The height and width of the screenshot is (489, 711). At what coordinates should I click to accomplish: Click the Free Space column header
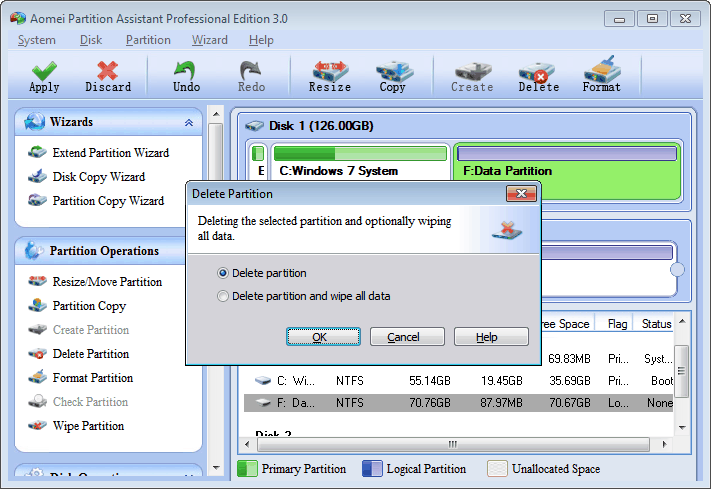click(566, 324)
